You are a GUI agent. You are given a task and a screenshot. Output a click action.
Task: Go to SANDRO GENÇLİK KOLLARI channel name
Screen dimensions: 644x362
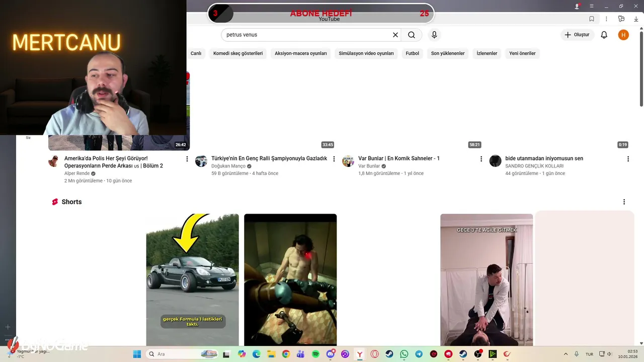(x=534, y=166)
